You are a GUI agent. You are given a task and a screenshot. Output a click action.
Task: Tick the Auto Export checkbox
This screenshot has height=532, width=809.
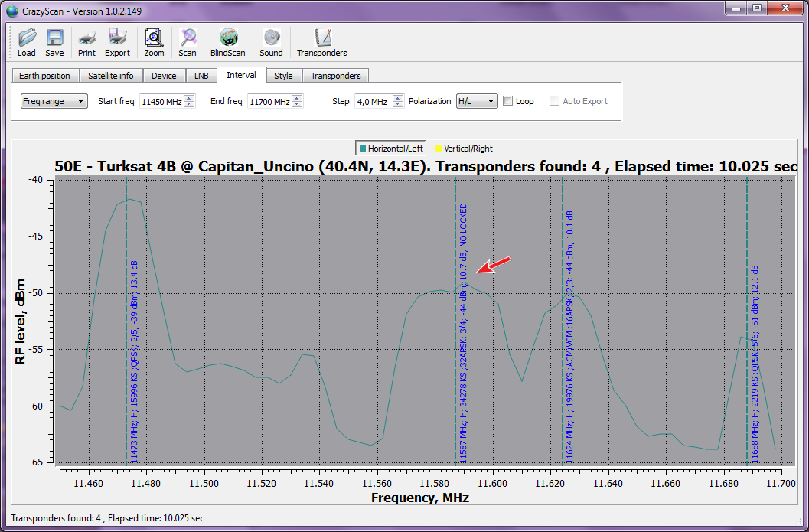click(555, 101)
